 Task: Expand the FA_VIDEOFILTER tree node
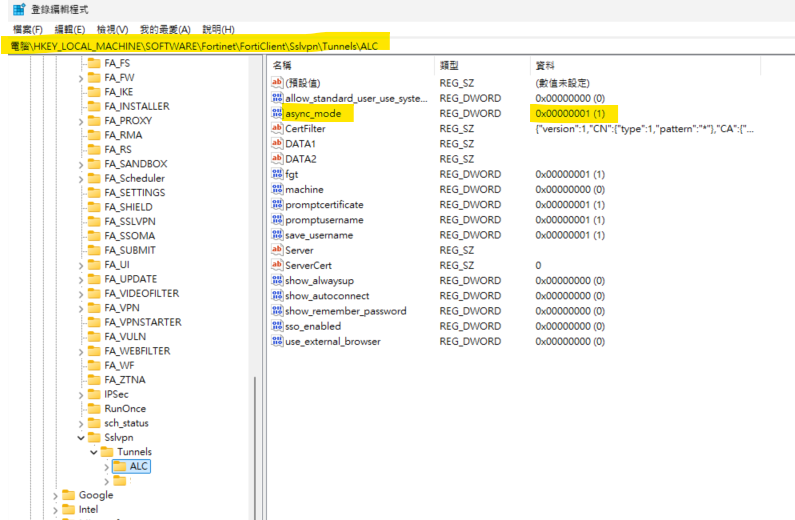[x=81, y=294]
